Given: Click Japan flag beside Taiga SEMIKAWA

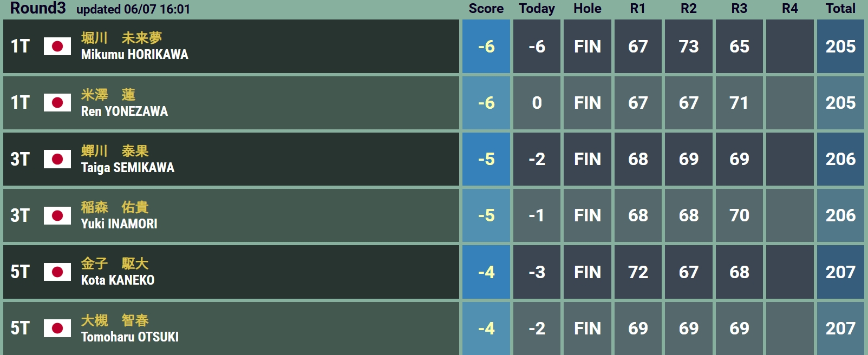Looking at the screenshot, I should point(57,159).
